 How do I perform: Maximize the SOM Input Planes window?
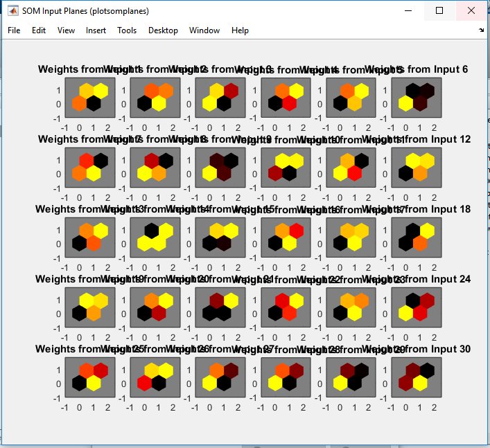click(439, 10)
